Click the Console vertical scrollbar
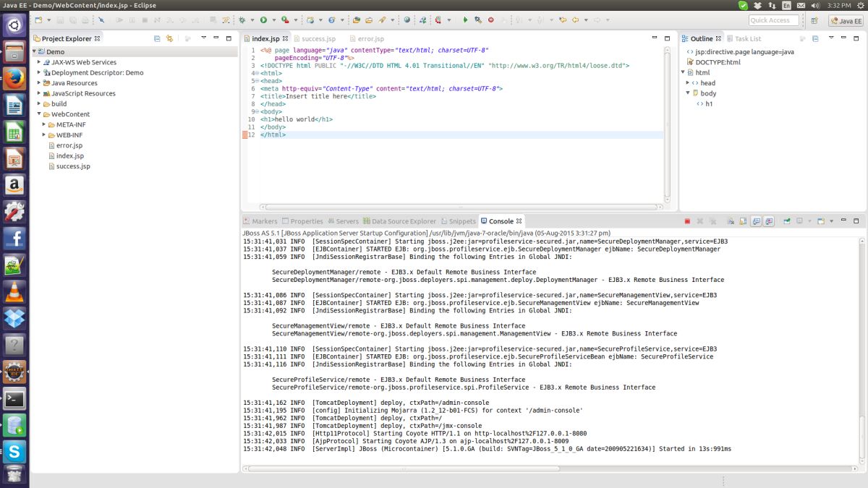 [861, 351]
